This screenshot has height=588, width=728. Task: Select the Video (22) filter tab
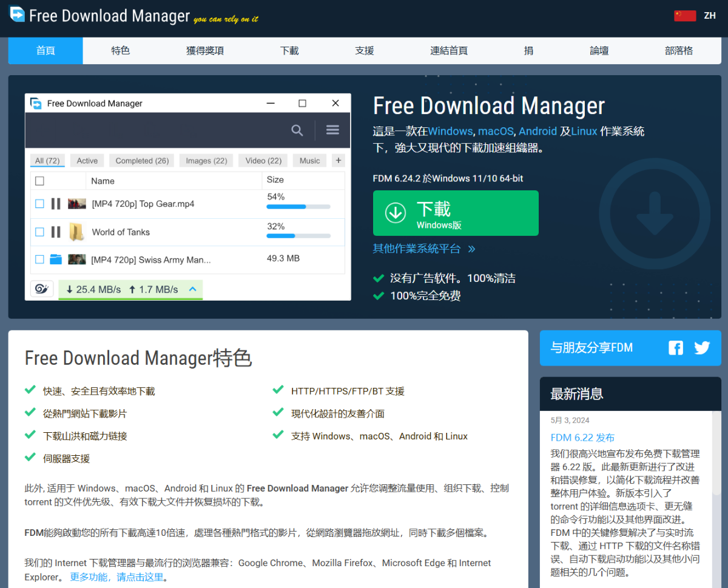click(263, 161)
